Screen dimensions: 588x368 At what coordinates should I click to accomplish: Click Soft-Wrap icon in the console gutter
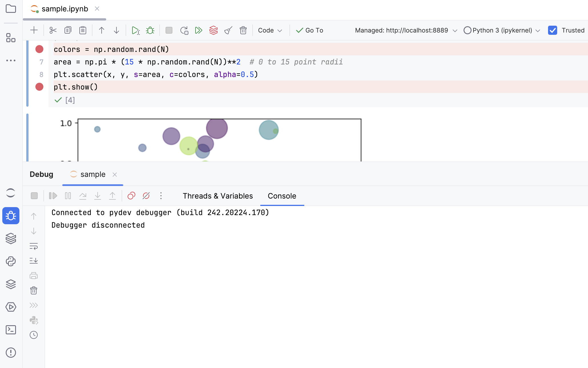pyautogui.click(x=34, y=246)
